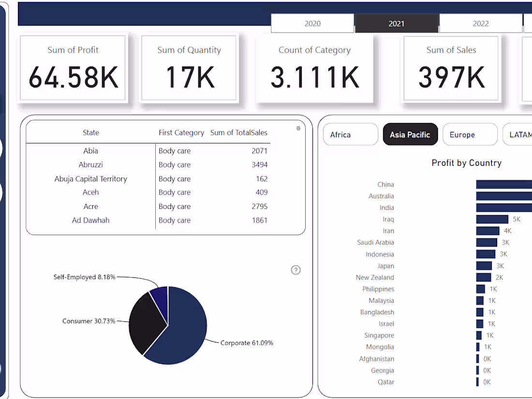Click the Sum of Profit KPI card
This screenshot has height=399, width=532.
pos(73,68)
